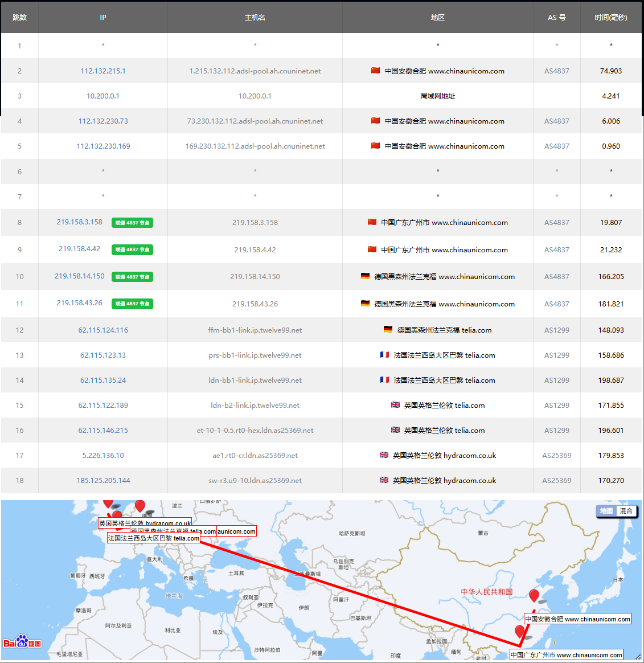The width and height of the screenshot is (644, 663).
Task: Open IP link 62.115.124.116
Action: (x=103, y=330)
